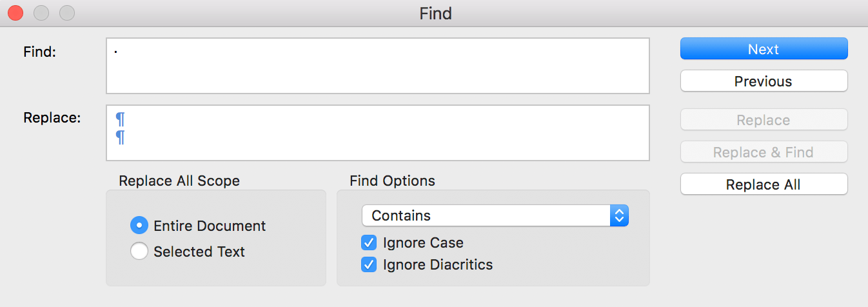
Task: Click the grayed-out Replace button
Action: 764,120
